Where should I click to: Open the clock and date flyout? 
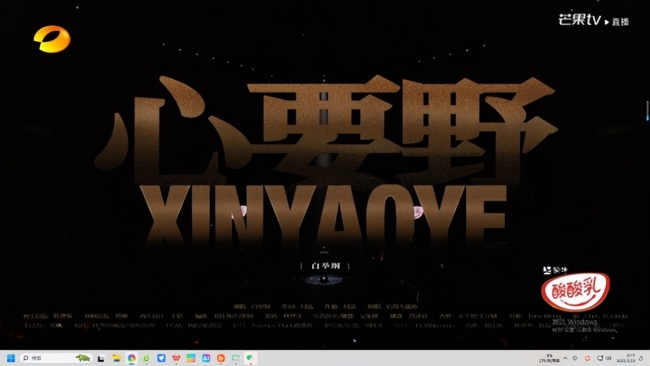point(626,358)
